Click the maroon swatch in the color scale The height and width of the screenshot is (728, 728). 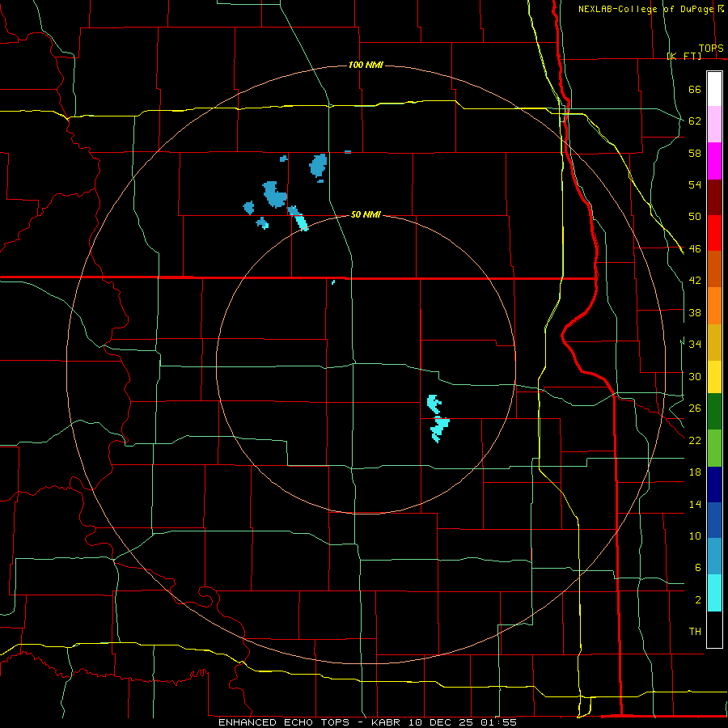coord(714,197)
